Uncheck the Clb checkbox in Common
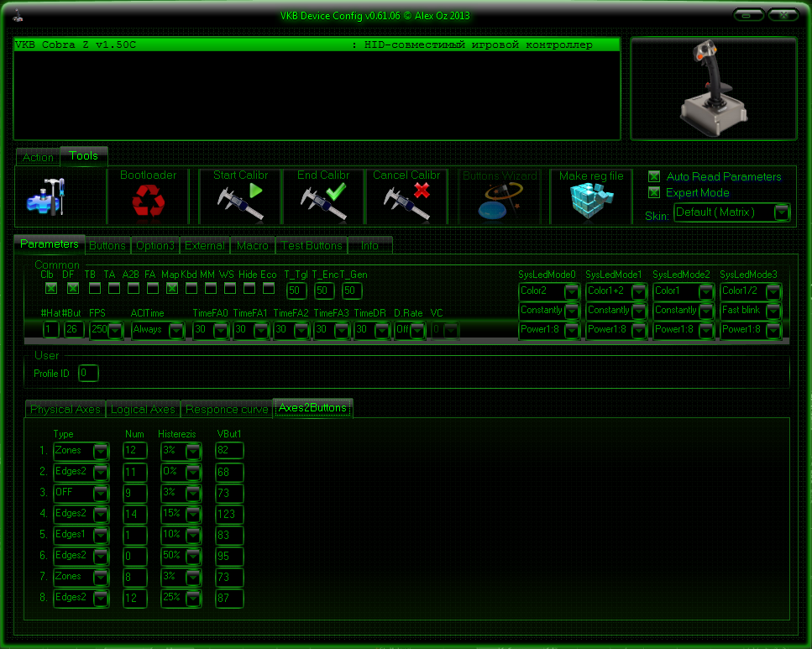 [50, 289]
